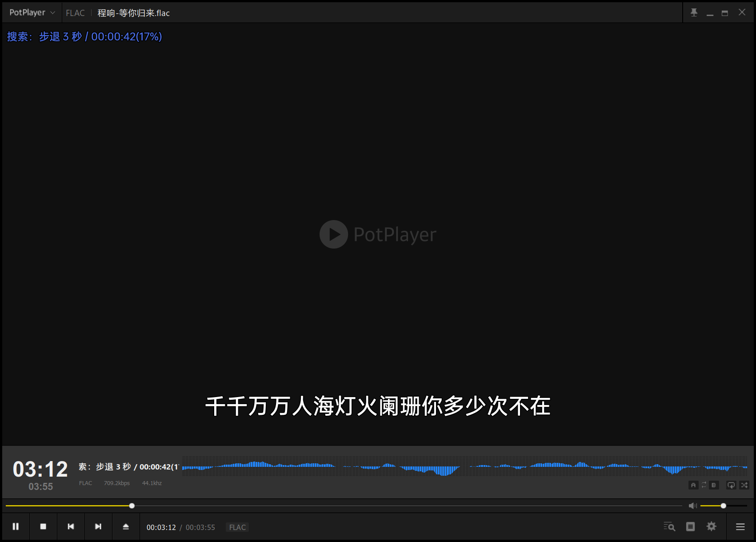Image resolution: width=756 pixels, height=542 pixels.
Task: Open the playlist search icon
Action: (669, 526)
